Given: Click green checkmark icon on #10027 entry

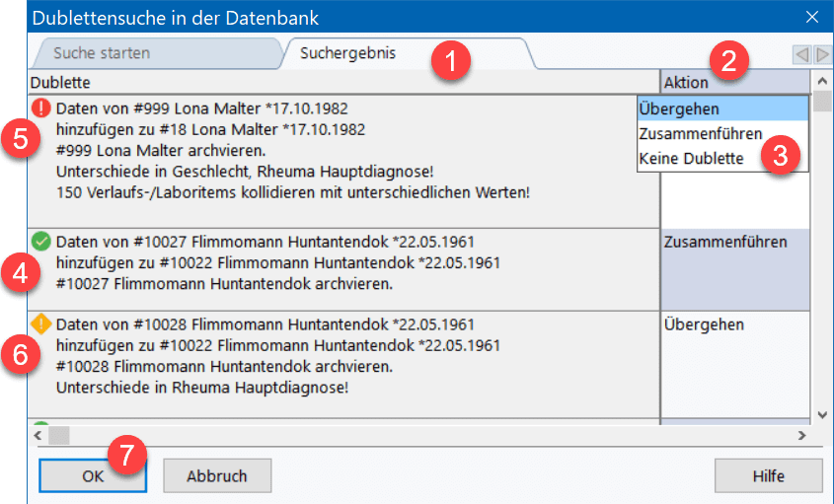Looking at the screenshot, I should tap(40, 241).
